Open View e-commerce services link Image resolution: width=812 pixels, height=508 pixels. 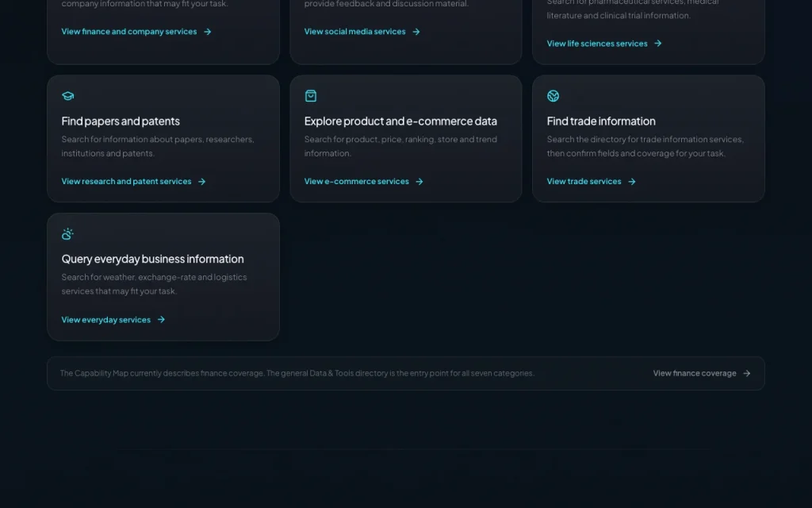[356, 182]
